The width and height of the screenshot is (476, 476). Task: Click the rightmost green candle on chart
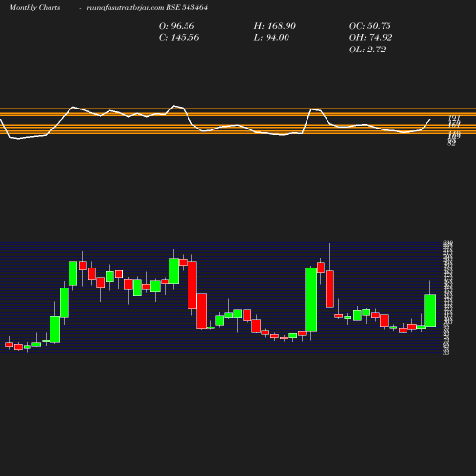430,310
